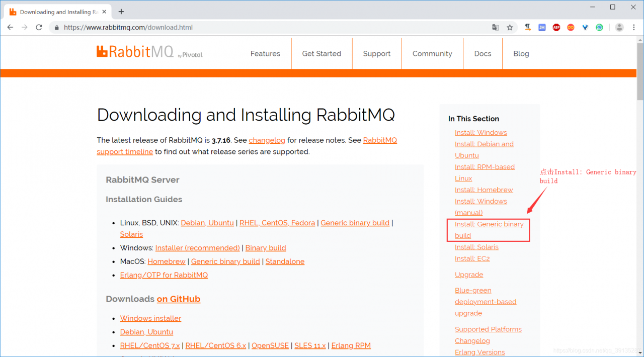
Task: Open the Community menu item
Action: 432,54
